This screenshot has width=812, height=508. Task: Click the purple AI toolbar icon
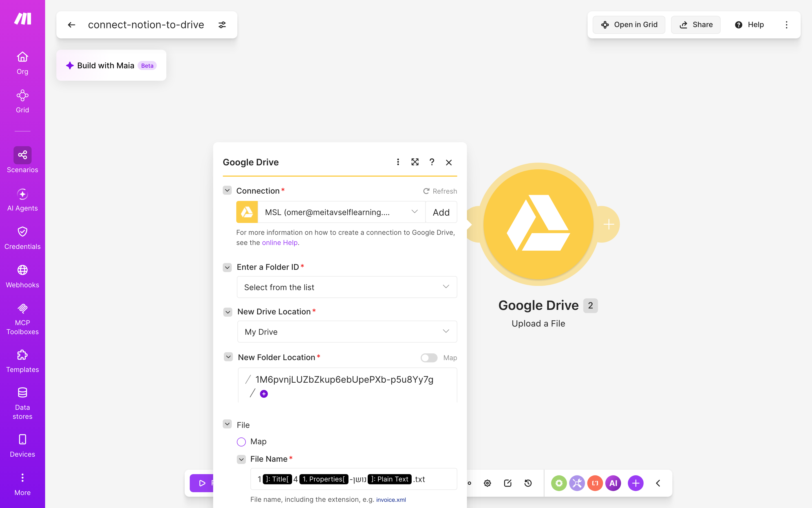coord(613,483)
